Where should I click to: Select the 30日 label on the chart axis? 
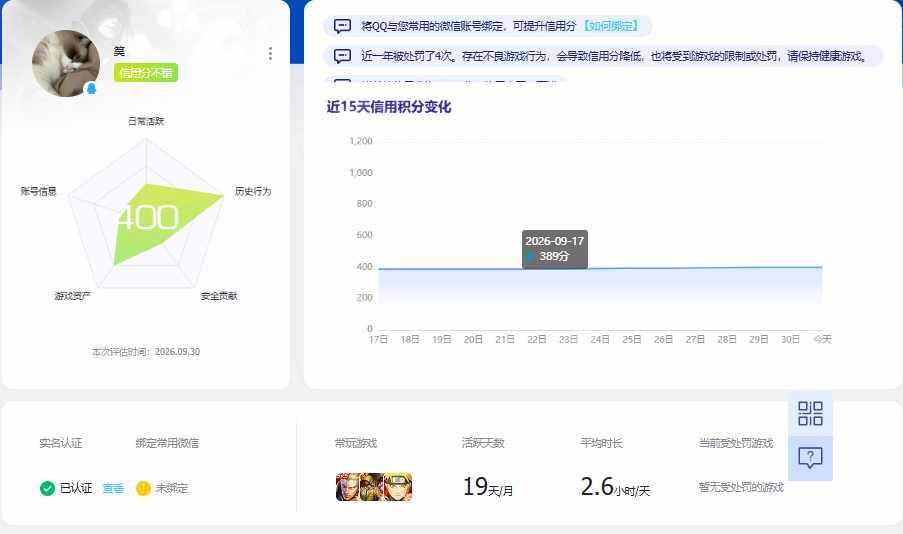tap(790, 339)
